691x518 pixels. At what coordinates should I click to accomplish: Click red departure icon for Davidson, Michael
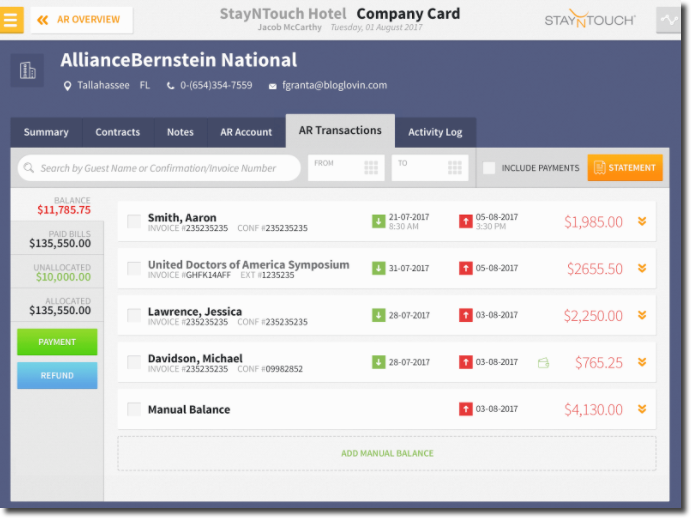click(466, 362)
